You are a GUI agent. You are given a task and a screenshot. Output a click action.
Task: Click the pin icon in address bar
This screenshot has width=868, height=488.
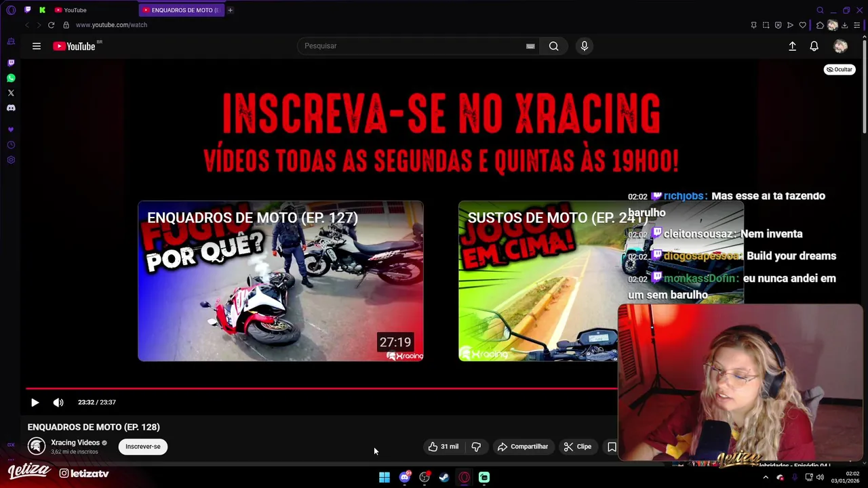[x=753, y=25]
